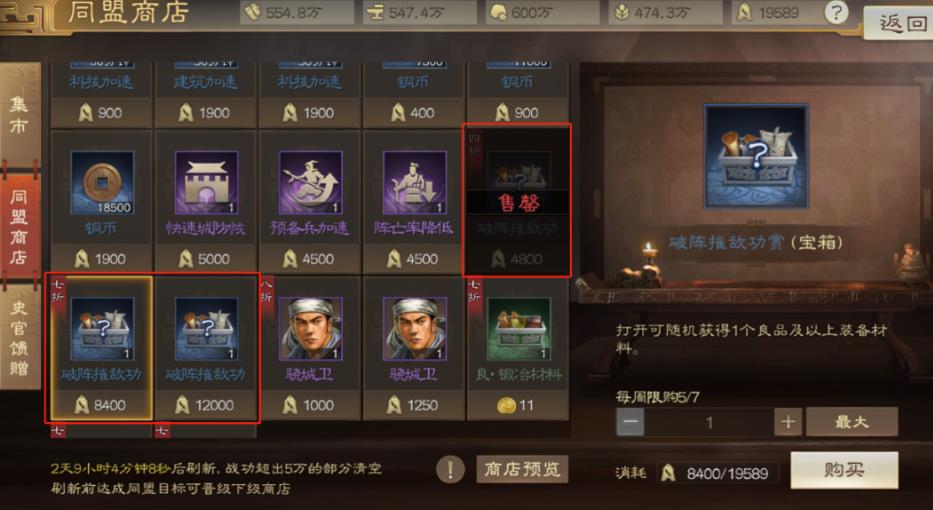Select the 破阵摧敌功 chest priced 8400
The image size is (933, 510).
[x=102, y=329]
